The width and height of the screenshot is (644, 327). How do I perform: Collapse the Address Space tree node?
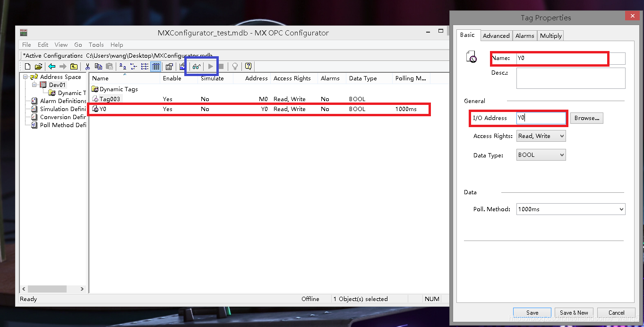[26, 77]
